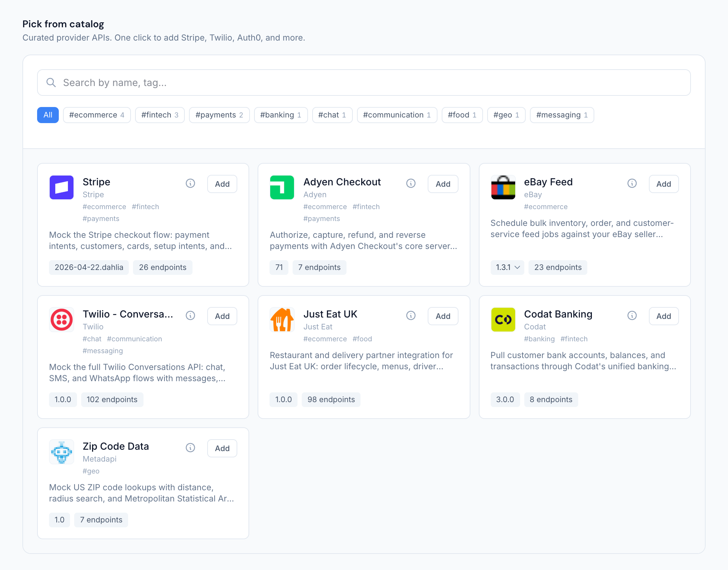
Task: Filter by #communication tag
Action: tap(397, 115)
